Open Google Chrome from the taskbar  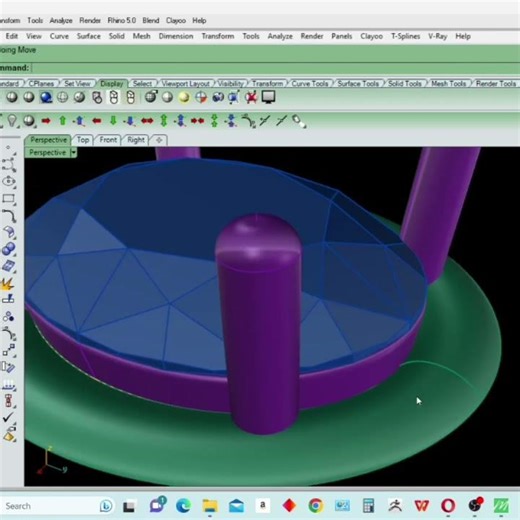[316, 506]
